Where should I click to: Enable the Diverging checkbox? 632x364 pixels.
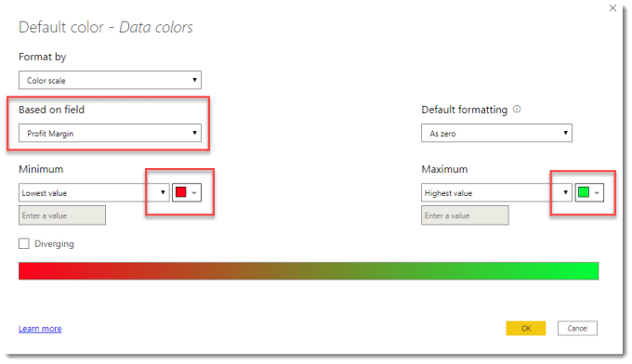tap(24, 243)
